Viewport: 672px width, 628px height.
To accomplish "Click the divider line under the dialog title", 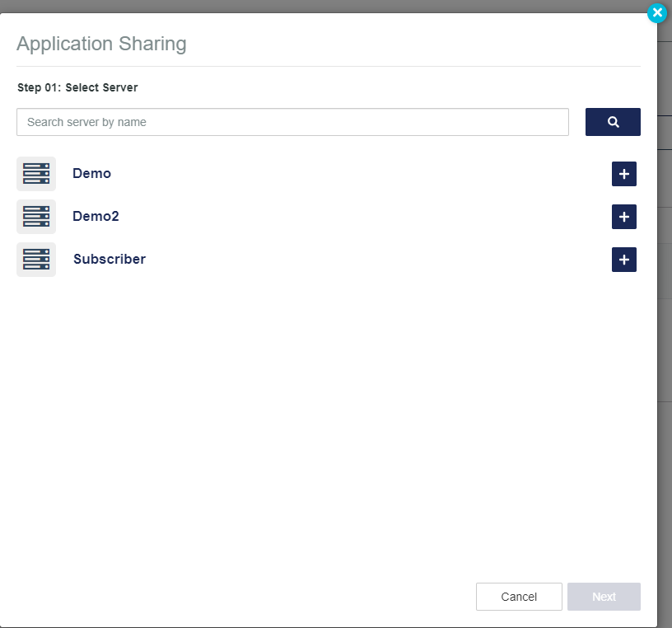I will click(x=329, y=66).
